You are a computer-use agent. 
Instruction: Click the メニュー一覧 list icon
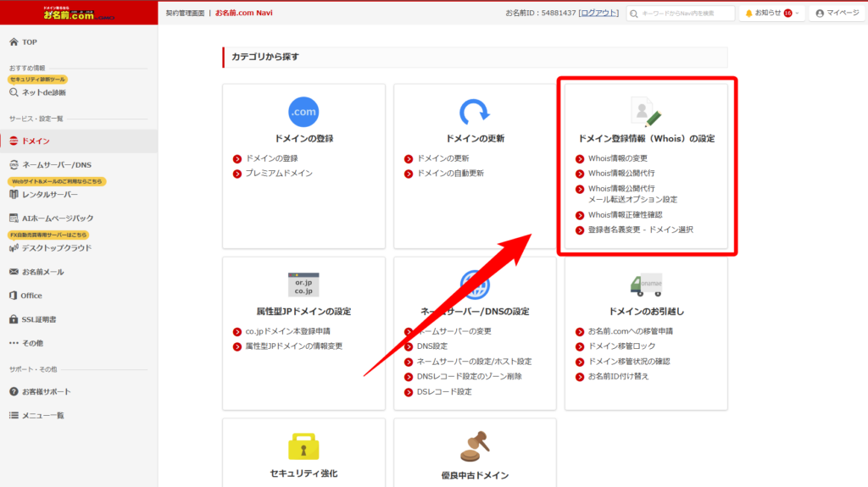tap(14, 416)
